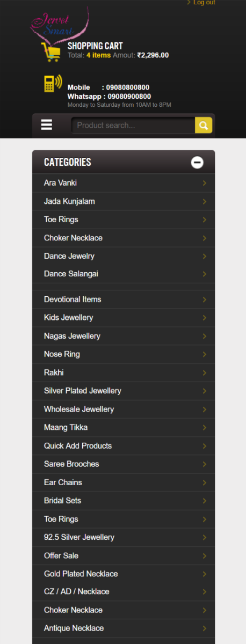The width and height of the screenshot is (246, 644).
Task: Click the arrow beside Offer Sale
Action: click(205, 555)
